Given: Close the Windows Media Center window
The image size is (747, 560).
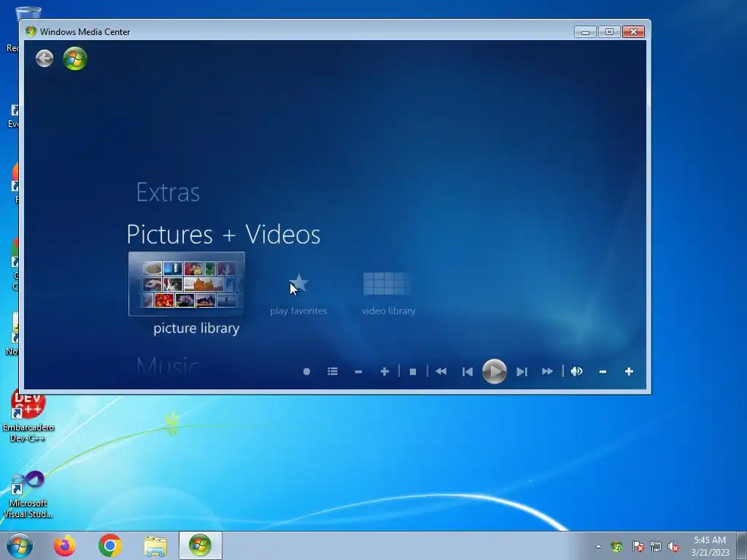Looking at the screenshot, I should click(x=633, y=32).
